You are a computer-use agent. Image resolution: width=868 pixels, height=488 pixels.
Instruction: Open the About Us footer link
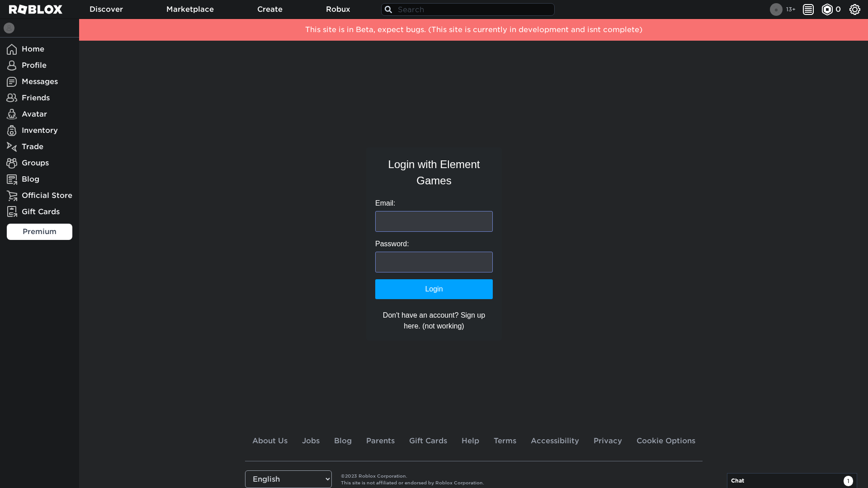click(x=270, y=441)
